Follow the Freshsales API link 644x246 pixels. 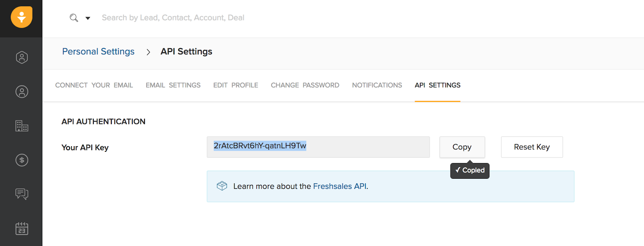point(339,186)
